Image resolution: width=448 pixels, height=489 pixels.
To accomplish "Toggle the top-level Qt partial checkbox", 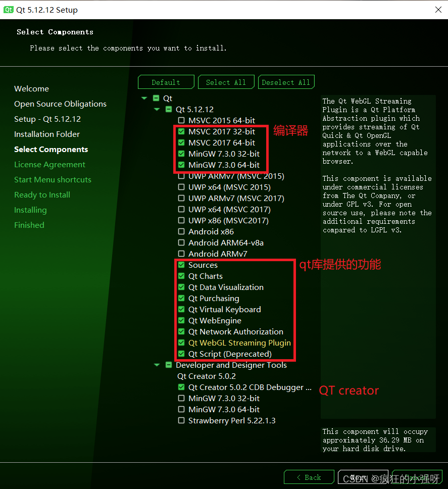I will (x=156, y=98).
